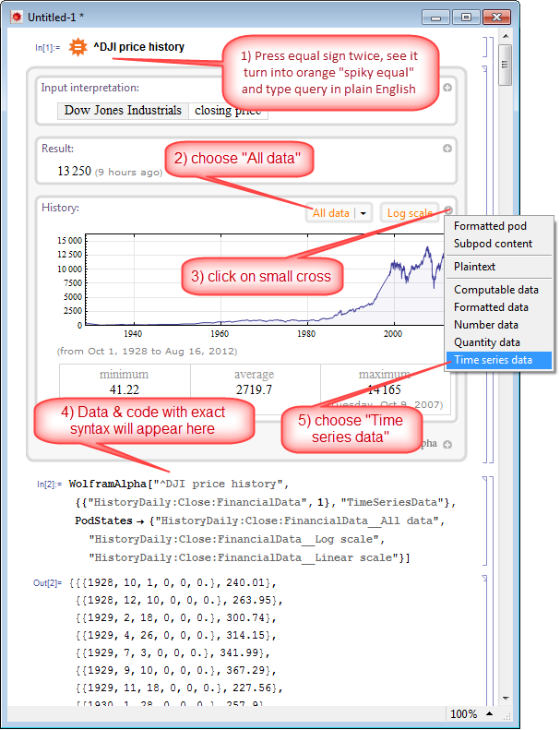Viewport: 560px width, 730px height.
Task: Click the DJI history chart plot
Action: tap(265, 280)
